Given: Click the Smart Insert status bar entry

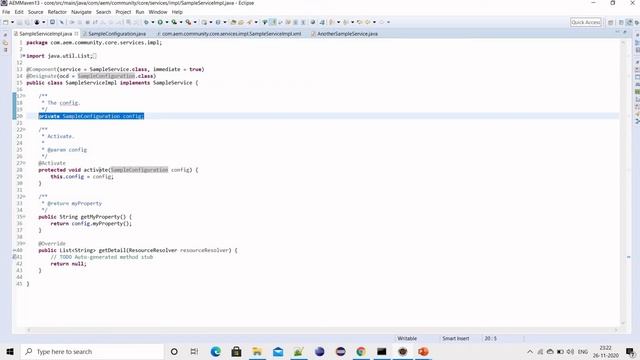Looking at the screenshot, I should click(456, 338).
